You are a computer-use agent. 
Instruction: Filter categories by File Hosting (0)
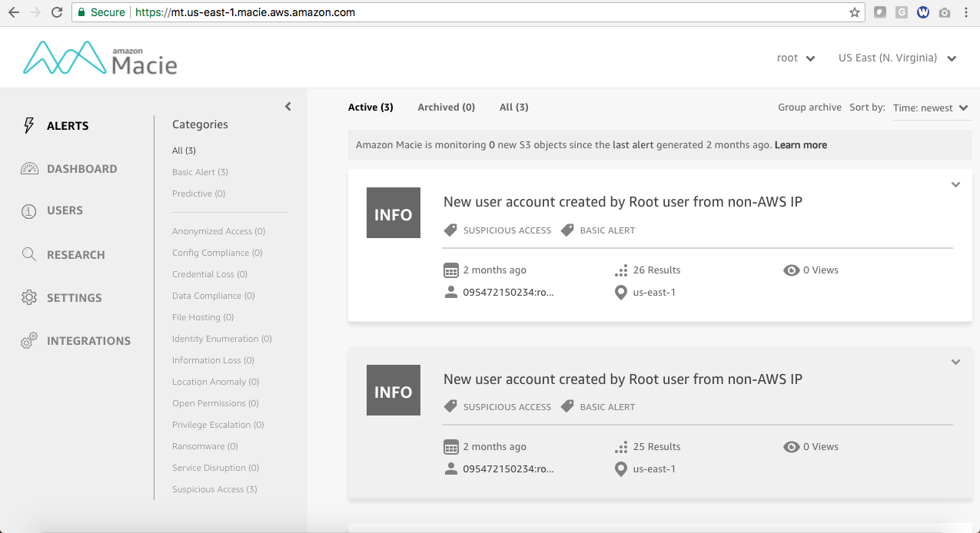point(203,317)
